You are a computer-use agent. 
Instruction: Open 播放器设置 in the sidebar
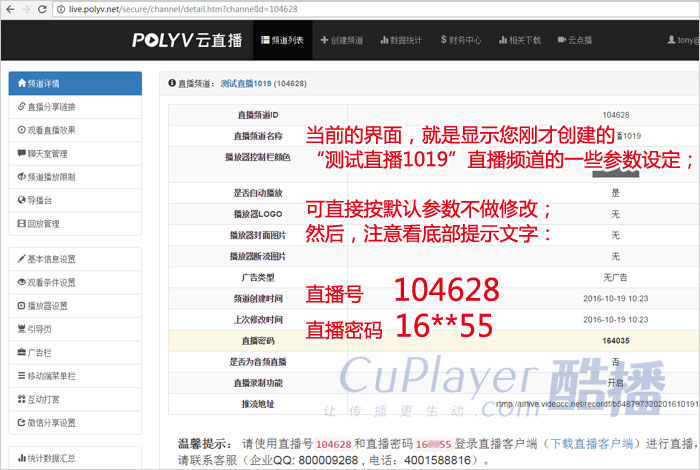tap(75, 306)
